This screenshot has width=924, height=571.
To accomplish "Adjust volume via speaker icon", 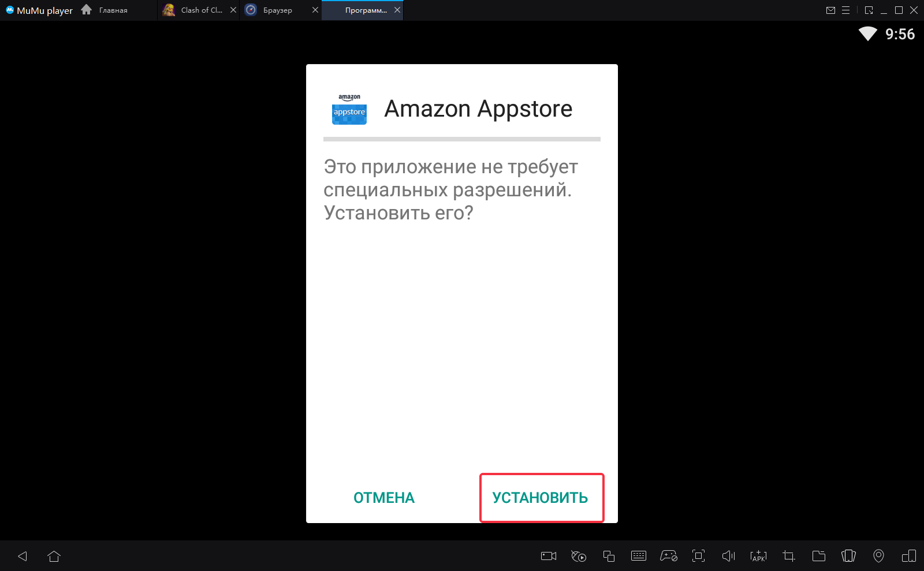I will [729, 556].
